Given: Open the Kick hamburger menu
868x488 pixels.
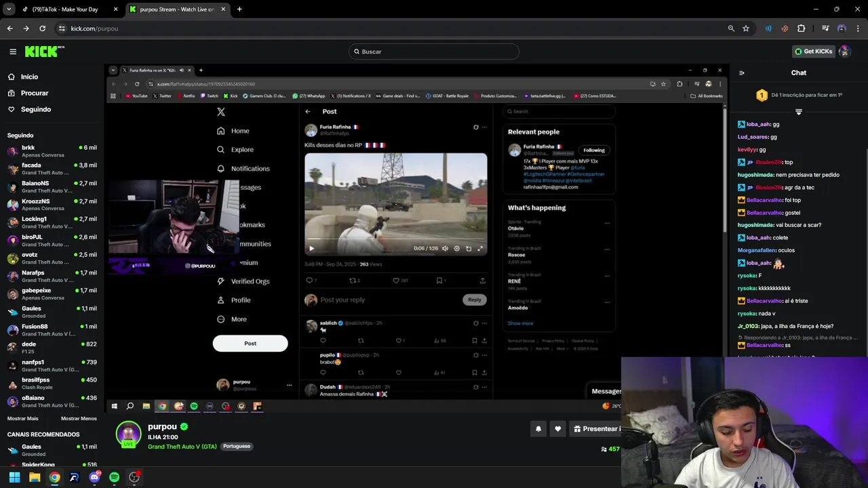Looking at the screenshot, I should point(13,52).
